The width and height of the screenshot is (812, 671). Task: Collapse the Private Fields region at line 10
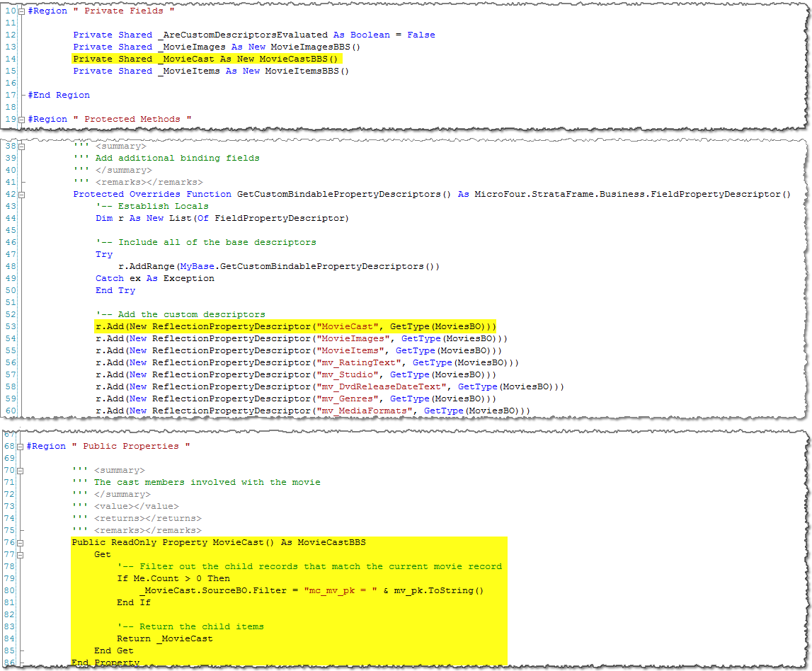click(x=21, y=11)
